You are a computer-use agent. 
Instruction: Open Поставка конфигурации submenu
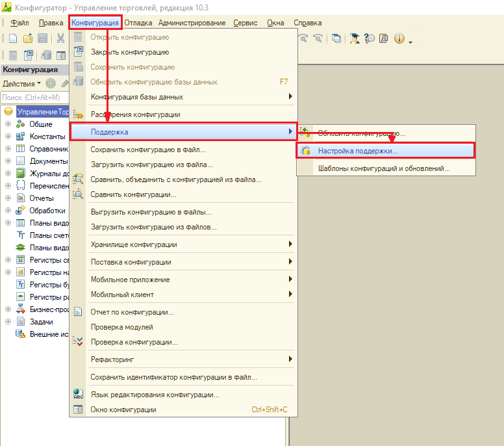click(x=183, y=262)
